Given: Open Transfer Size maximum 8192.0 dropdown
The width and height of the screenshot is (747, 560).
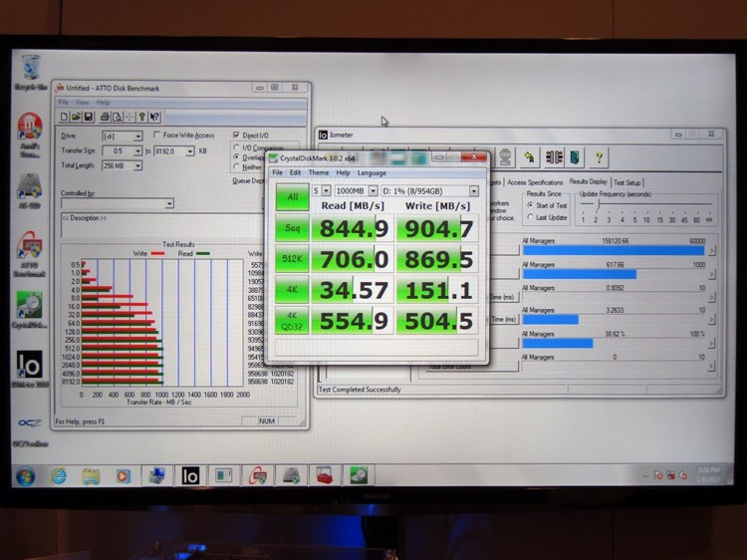Looking at the screenshot, I should tap(190, 151).
